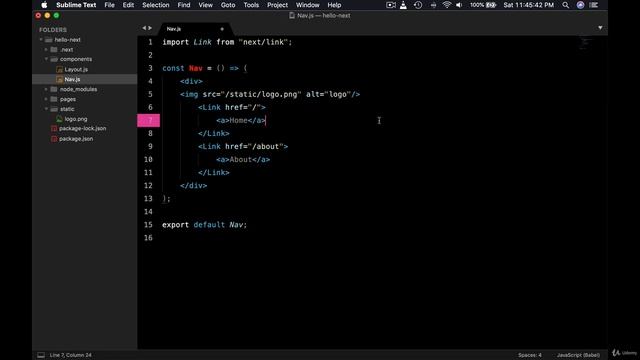The width and height of the screenshot is (640, 360).
Task: Open the Spaces: 4 indentation menu
Action: pyautogui.click(x=530, y=355)
